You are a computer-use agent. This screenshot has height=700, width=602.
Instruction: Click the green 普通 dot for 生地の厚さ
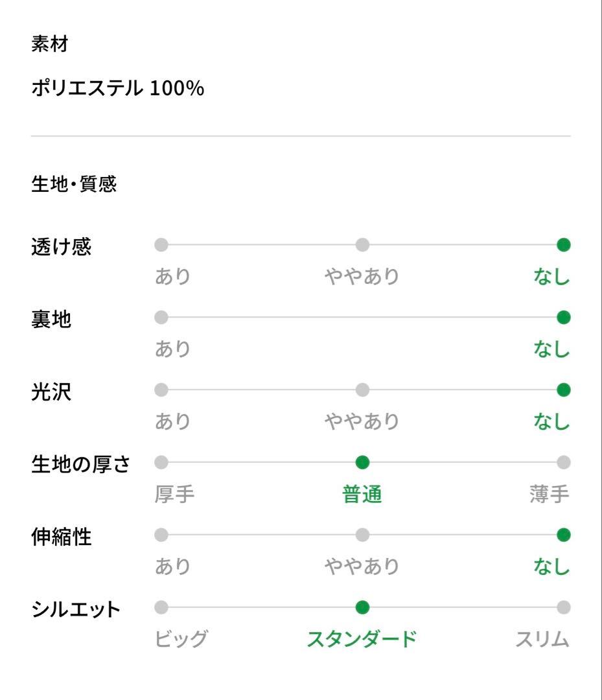coord(362,463)
